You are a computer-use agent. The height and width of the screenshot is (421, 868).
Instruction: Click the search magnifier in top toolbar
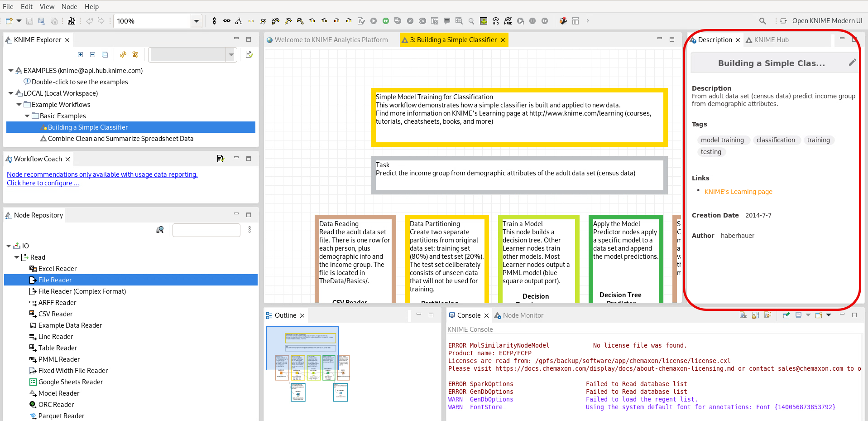[x=762, y=21]
